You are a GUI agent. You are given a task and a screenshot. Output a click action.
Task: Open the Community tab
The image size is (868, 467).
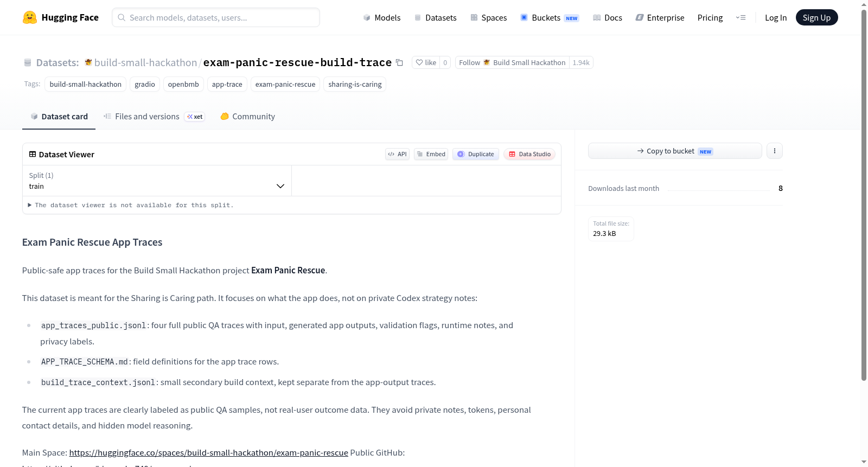(x=247, y=117)
